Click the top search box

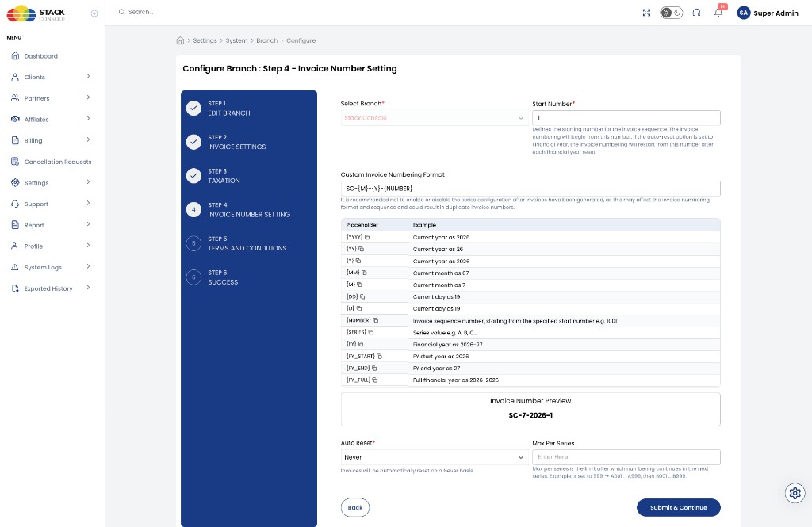pos(141,12)
